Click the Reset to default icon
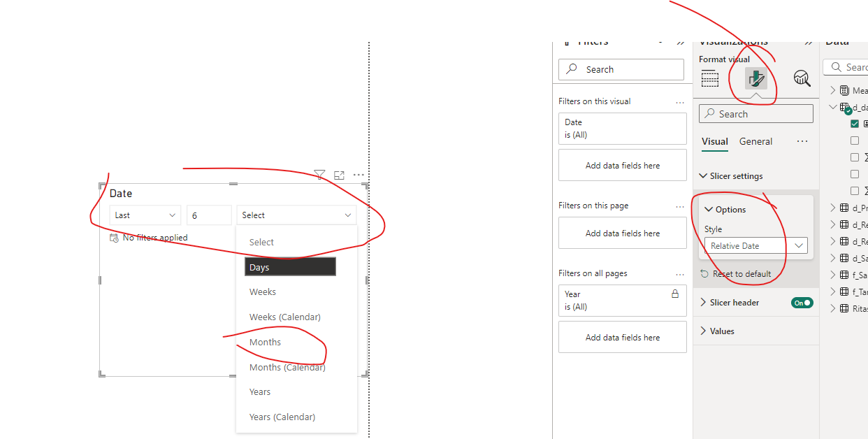The width and height of the screenshot is (868, 439). click(704, 274)
